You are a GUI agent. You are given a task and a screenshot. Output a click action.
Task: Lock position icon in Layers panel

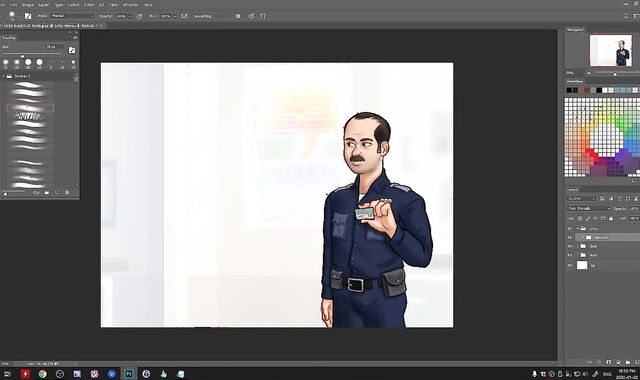coord(596,218)
